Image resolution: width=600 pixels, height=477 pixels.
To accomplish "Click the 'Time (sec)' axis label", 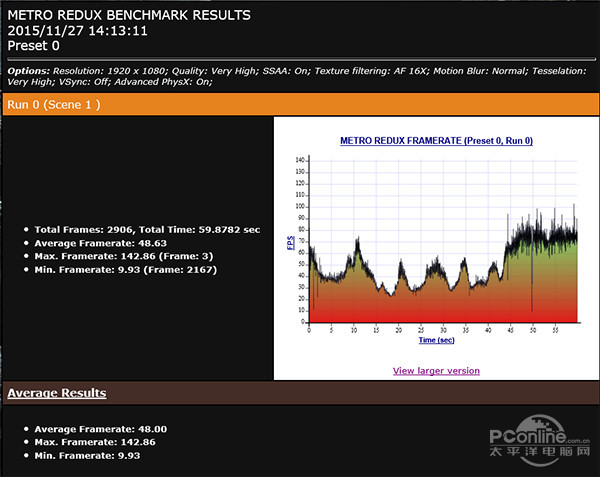I will [437, 340].
